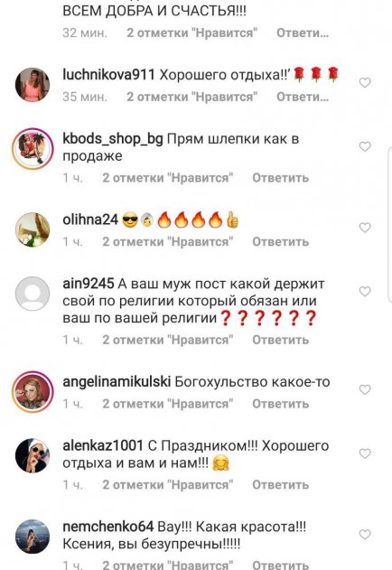Like alenkaz1001's holiday greeting comment

click(365, 453)
